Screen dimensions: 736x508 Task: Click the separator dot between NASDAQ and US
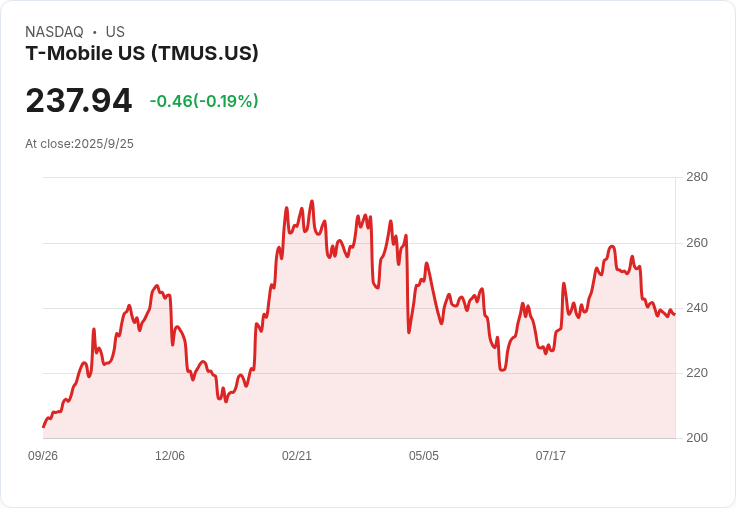click(95, 32)
